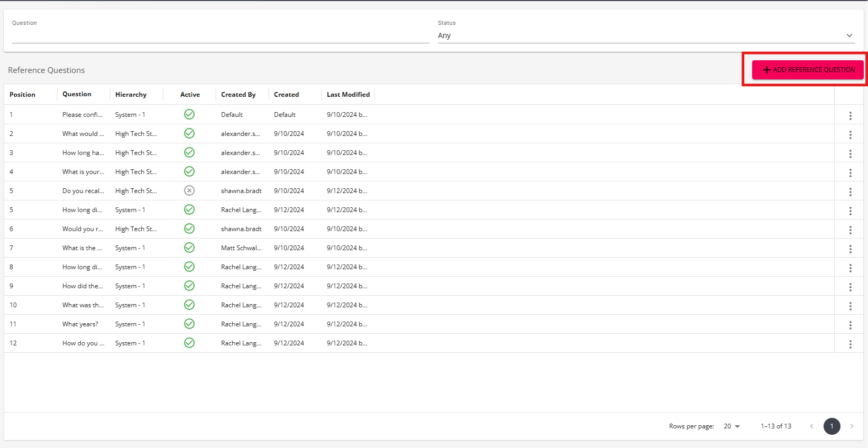The height and width of the screenshot is (448, 868).
Task: Open rows per page dropdown showing 20
Action: tap(732, 426)
